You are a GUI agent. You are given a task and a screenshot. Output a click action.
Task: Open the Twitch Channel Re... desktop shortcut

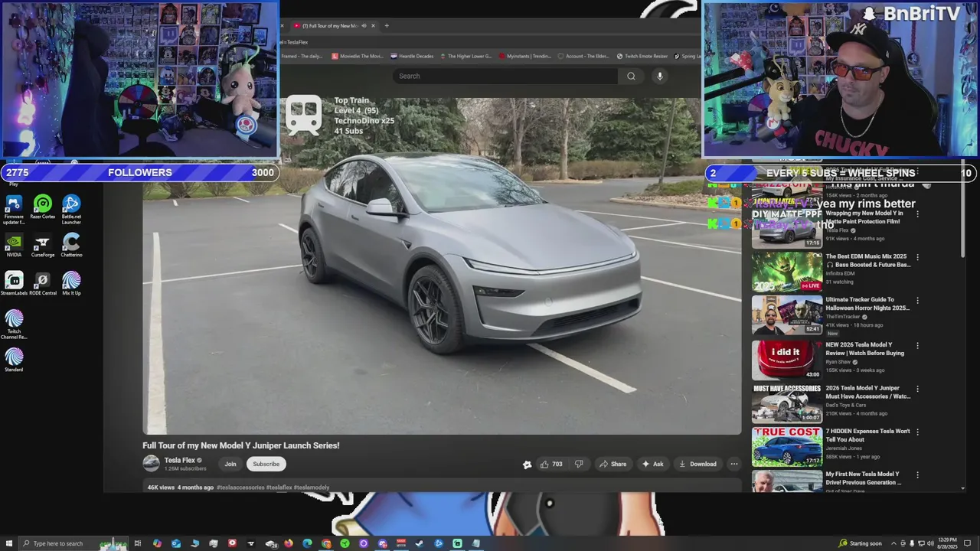[14, 324]
